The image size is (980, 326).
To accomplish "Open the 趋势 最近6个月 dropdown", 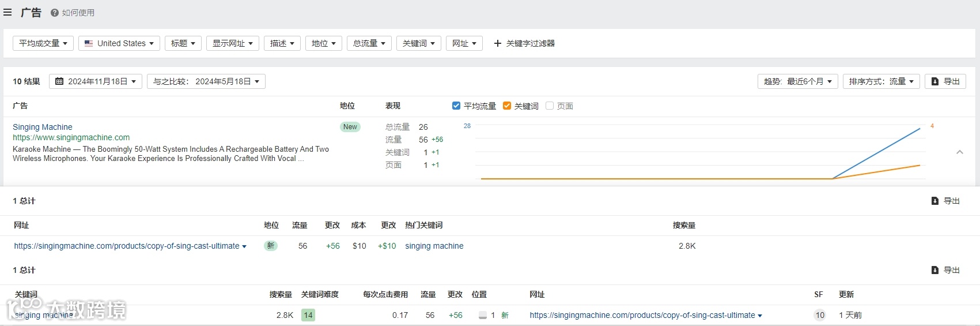I will pyautogui.click(x=798, y=81).
